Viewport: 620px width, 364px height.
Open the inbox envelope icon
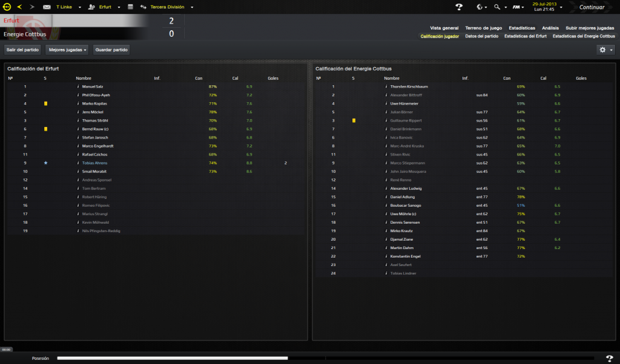tap(47, 7)
